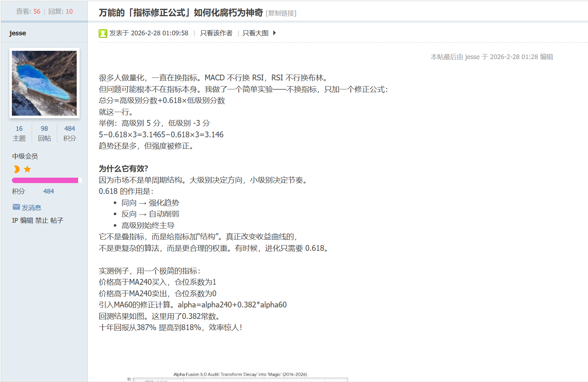
Task: Click the 积分 484 value in sidebar
Action: coord(49,191)
